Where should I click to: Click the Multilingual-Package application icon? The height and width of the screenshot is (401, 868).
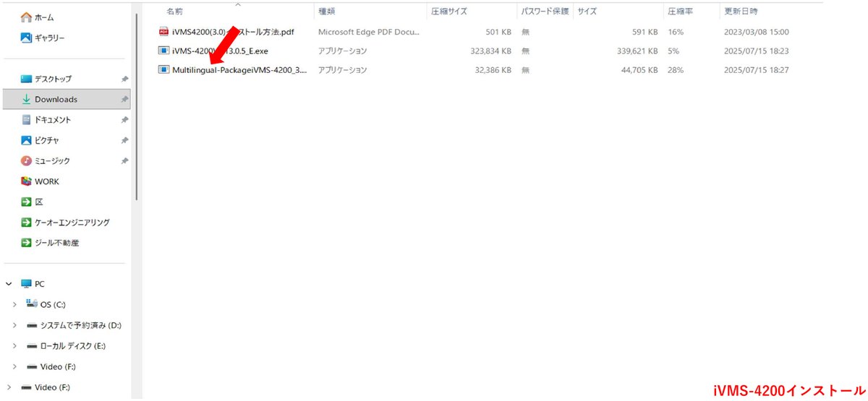[x=163, y=70]
